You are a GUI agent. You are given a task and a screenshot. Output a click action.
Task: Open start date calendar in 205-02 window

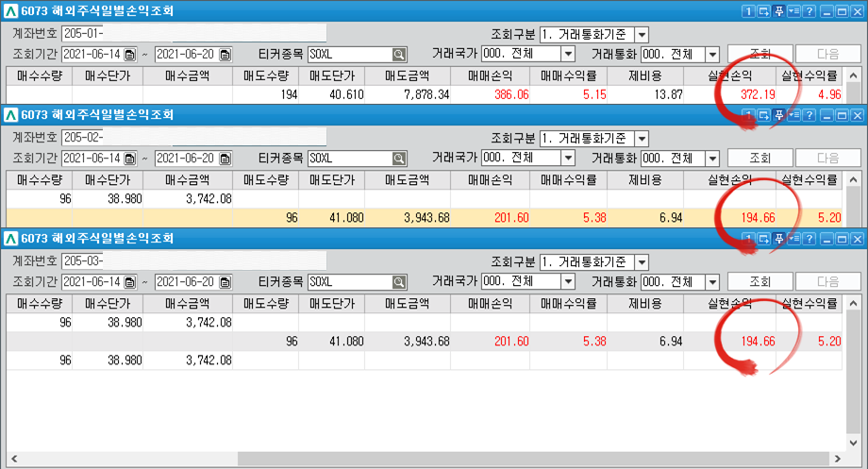point(129,159)
